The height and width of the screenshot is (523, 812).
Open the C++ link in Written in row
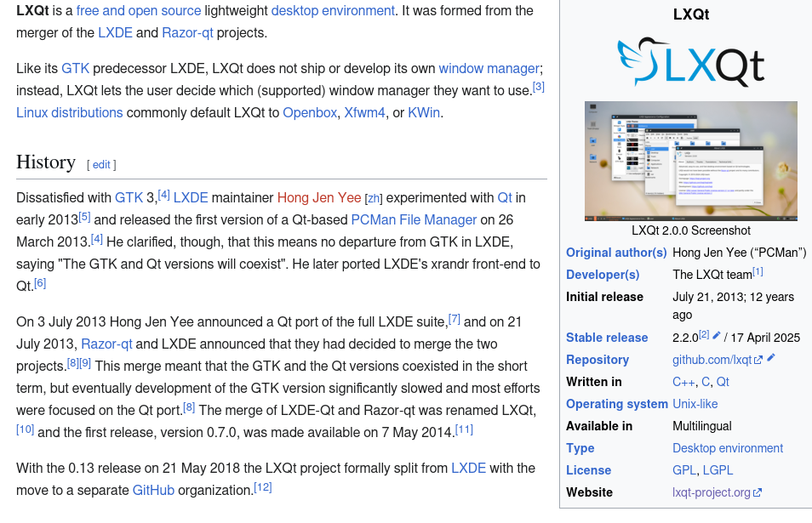(x=683, y=383)
